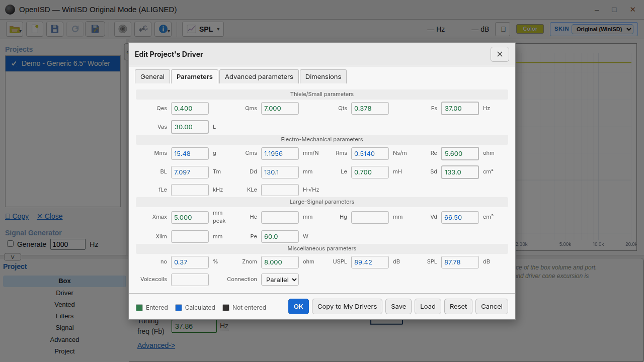Click the Dd diameter field
The height and width of the screenshot is (362, 644).
click(280, 172)
